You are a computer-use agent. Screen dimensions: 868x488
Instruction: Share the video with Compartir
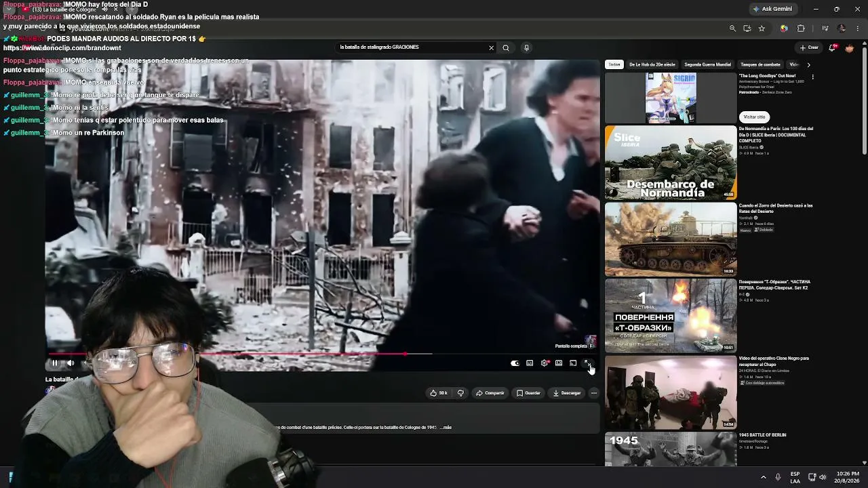pyautogui.click(x=490, y=393)
